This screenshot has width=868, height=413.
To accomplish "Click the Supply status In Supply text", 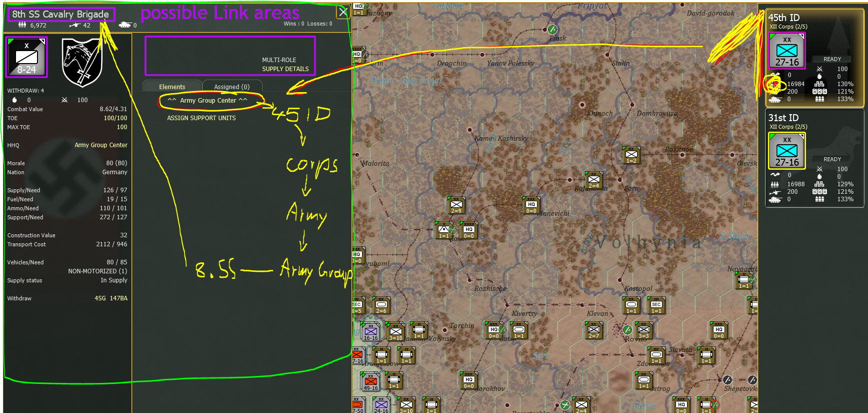I will click(x=114, y=280).
